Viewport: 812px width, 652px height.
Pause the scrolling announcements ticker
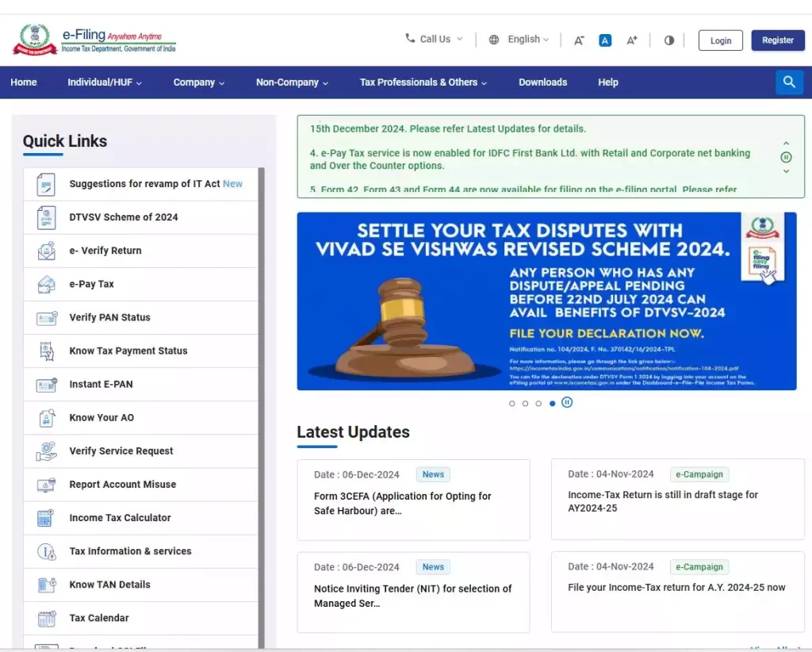[786, 157]
